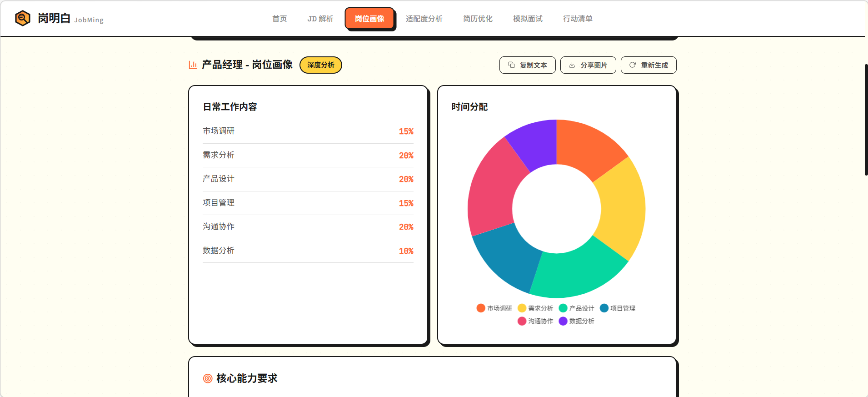The width and height of the screenshot is (868, 397).
Task: Click the refresh icon in 重新生成
Action: (632, 65)
